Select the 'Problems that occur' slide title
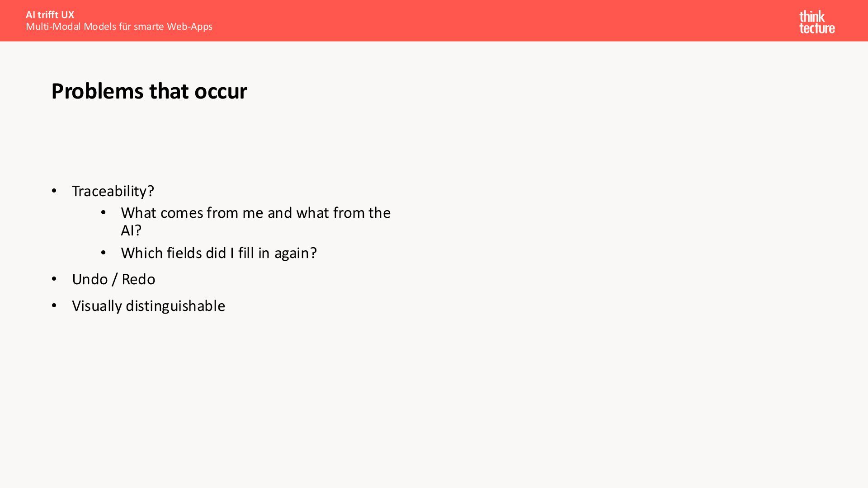Screen dimensions: 868x488 point(149,91)
